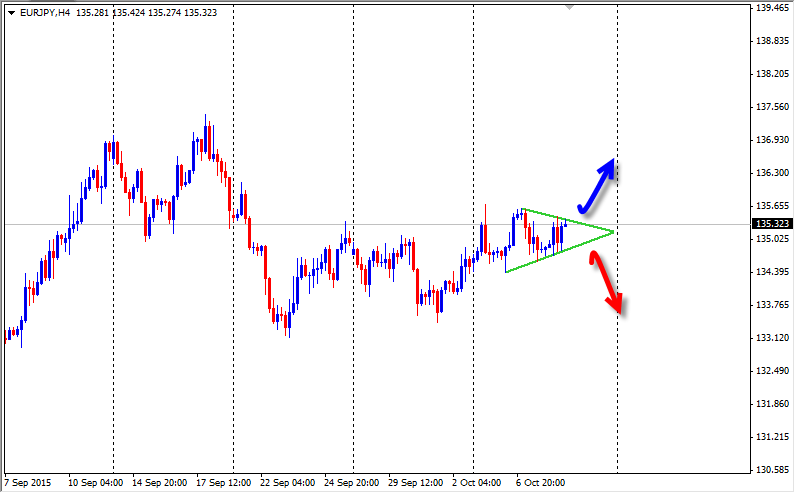Click the 134.395 price scale label
Viewport: 795px width, 492px height.
pyautogui.click(x=772, y=271)
